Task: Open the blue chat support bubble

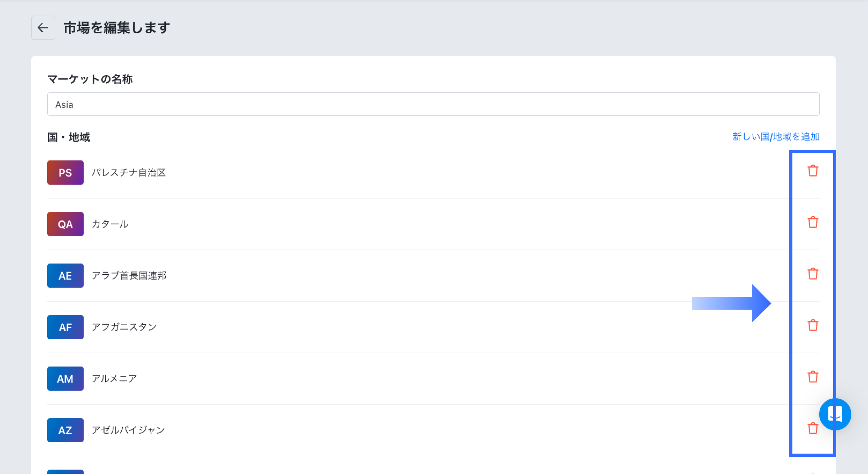Action: (835, 414)
